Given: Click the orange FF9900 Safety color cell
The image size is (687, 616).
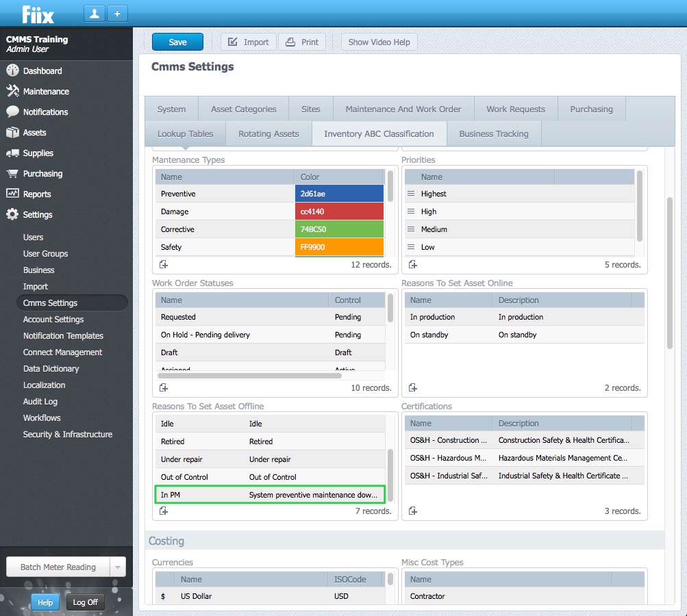Looking at the screenshot, I should pos(339,247).
